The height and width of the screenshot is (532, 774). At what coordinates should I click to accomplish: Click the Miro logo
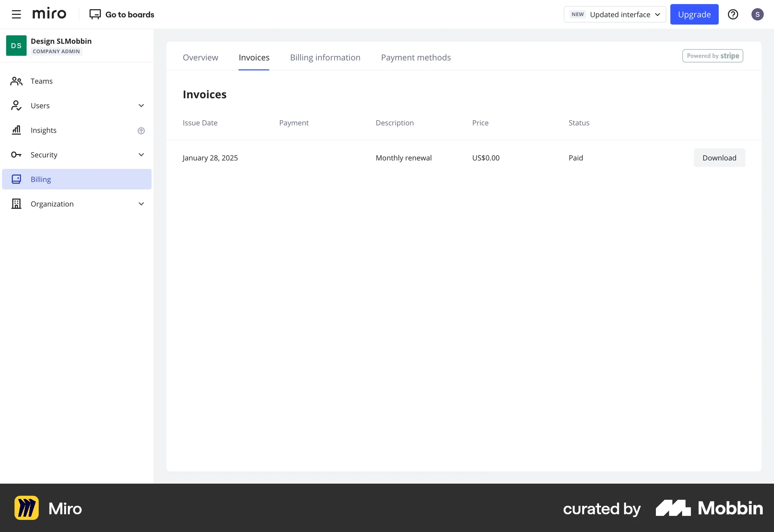pos(49,13)
